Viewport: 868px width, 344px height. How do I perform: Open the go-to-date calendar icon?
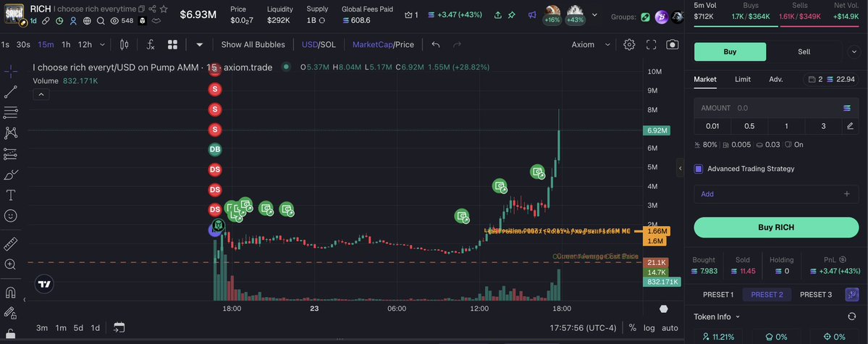119,327
